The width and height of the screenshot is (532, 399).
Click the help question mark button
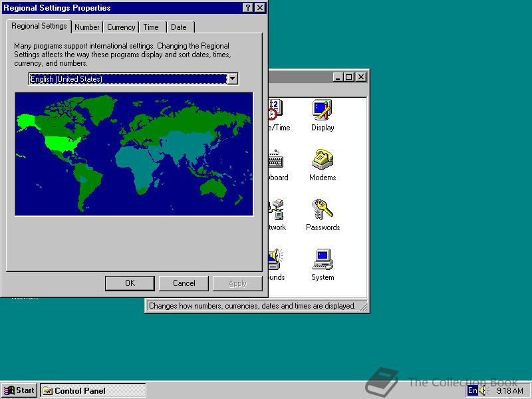[247, 7]
